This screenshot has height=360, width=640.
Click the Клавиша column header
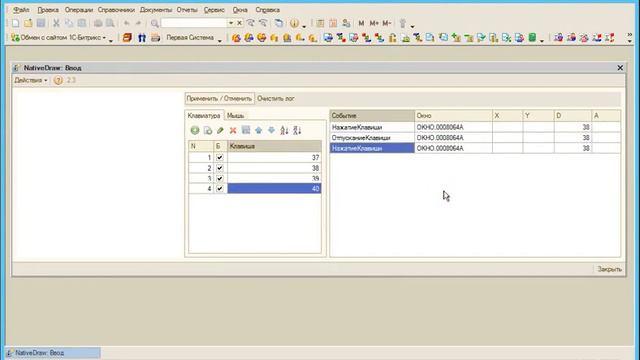tap(274, 146)
